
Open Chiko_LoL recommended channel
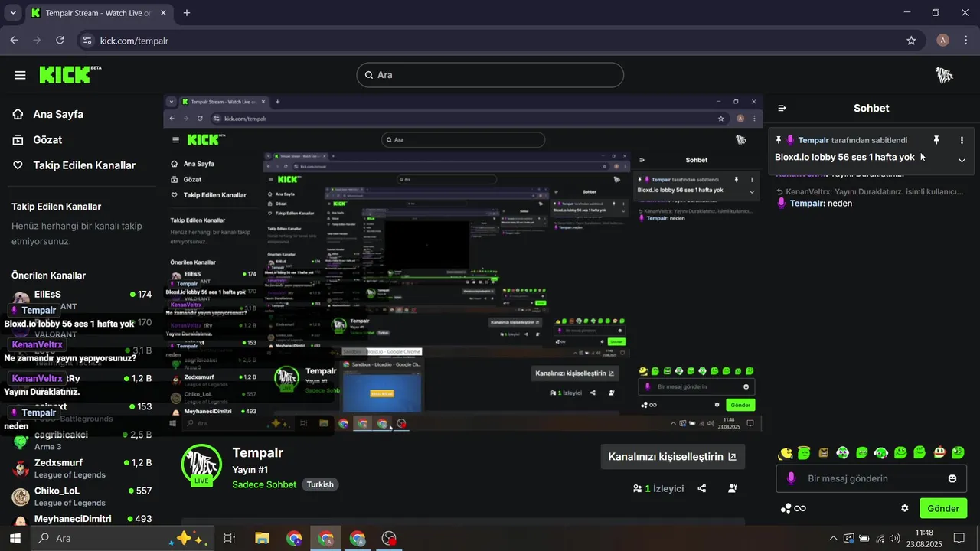point(81,497)
